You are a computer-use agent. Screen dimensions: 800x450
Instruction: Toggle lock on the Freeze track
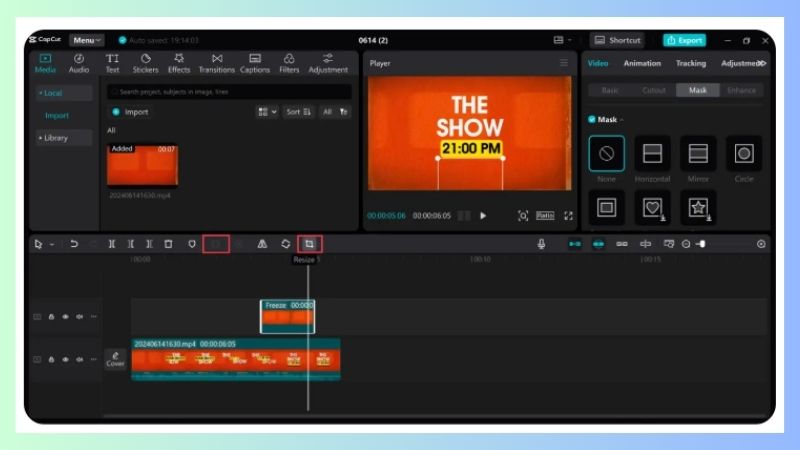[52, 317]
